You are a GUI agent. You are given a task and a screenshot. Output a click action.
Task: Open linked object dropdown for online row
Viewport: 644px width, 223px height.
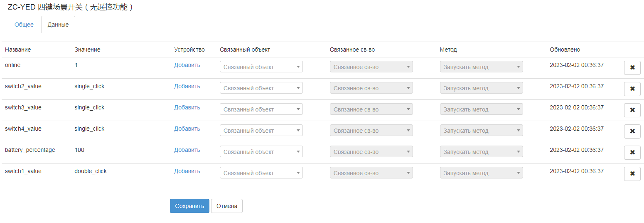[261, 67]
